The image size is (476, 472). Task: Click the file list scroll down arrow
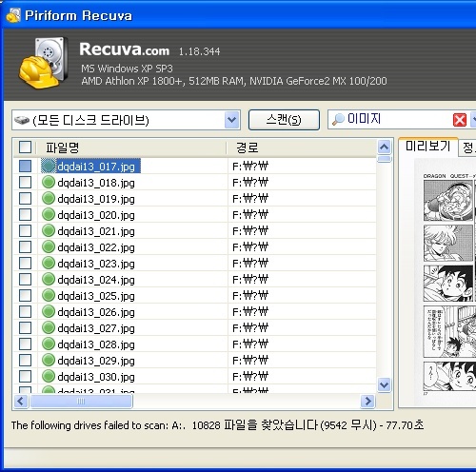[385, 385]
